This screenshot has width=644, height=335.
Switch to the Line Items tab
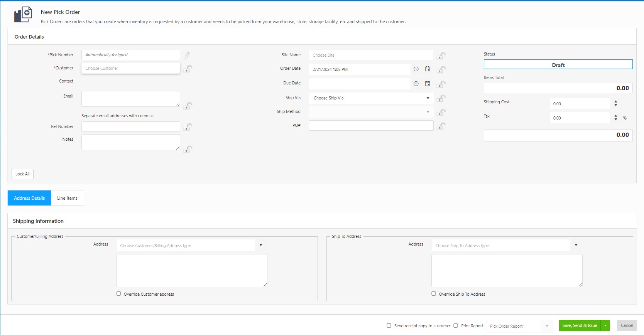point(67,198)
